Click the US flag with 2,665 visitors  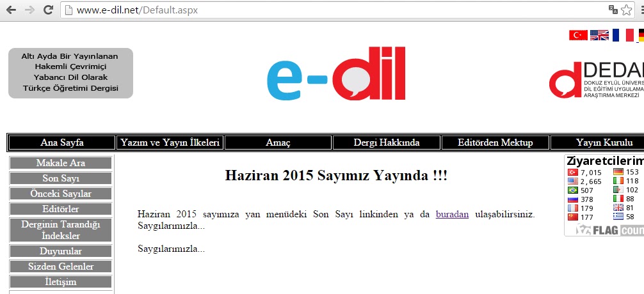click(x=572, y=182)
